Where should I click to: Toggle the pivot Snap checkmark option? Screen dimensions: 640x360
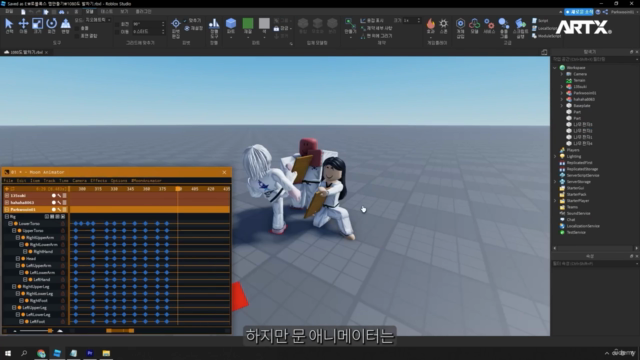tap(186, 20)
